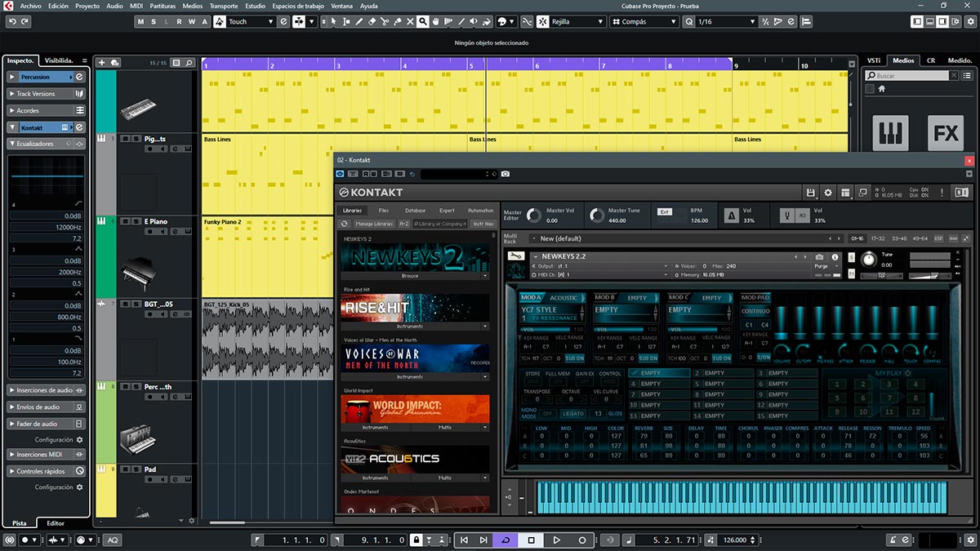Click the Manage Libraries button
The image size is (980, 551).
point(373,224)
